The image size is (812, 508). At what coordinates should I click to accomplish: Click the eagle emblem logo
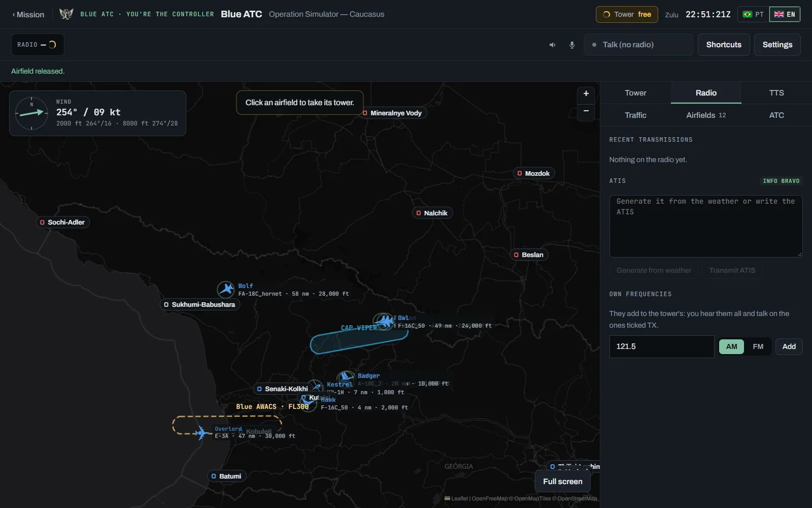[66, 14]
